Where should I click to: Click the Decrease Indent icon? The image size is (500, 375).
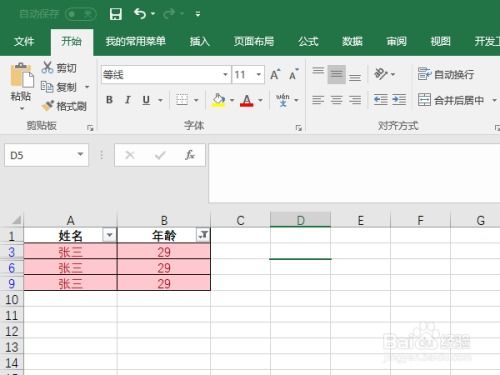(x=380, y=100)
